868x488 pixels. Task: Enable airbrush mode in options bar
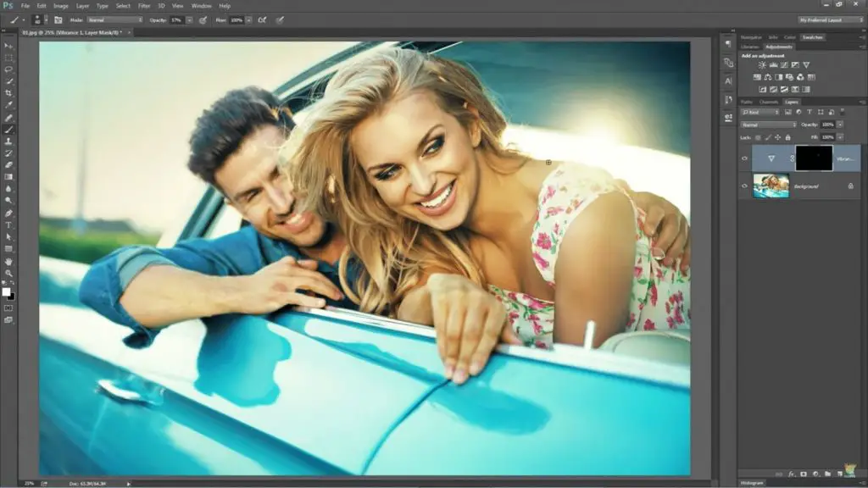(262, 19)
